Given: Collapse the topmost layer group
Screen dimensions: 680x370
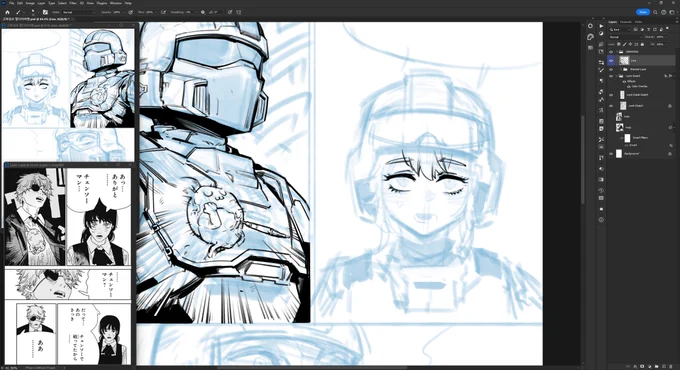Looking at the screenshot, I should pos(617,52).
